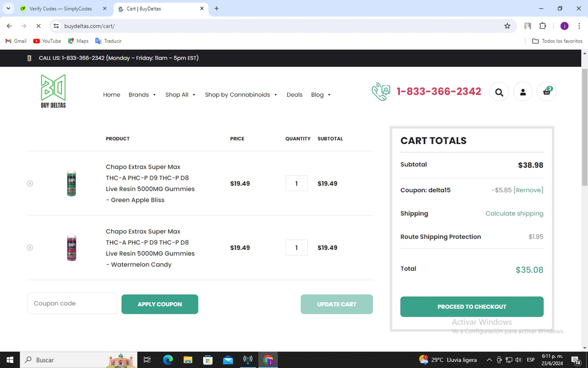Click the address bar URL
Image resolution: width=588 pixels, height=368 pixels.
coord(89,26)
